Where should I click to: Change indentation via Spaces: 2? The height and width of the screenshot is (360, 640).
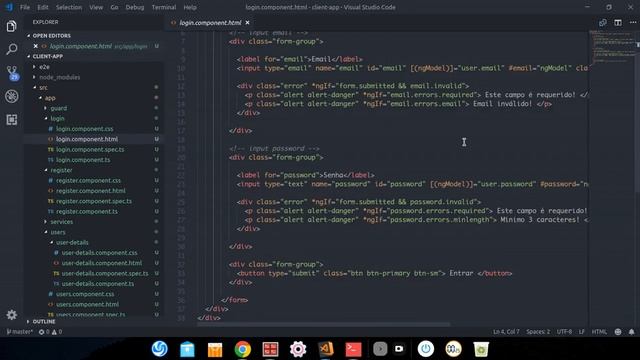pyautogui.click(x=538, y=332)
